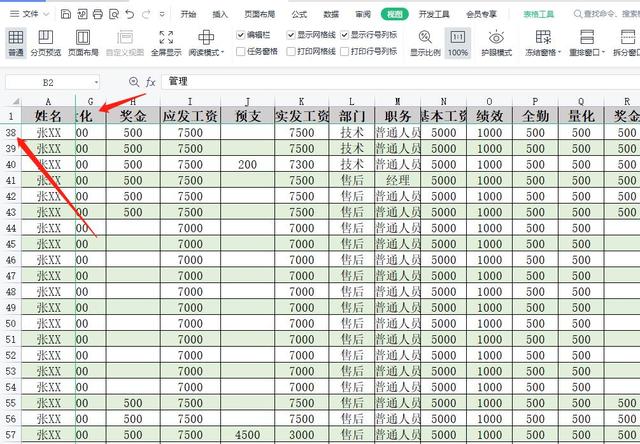Select the 预支 header cell
Screen dimensions: 640x444
click(x=248, y=116)
